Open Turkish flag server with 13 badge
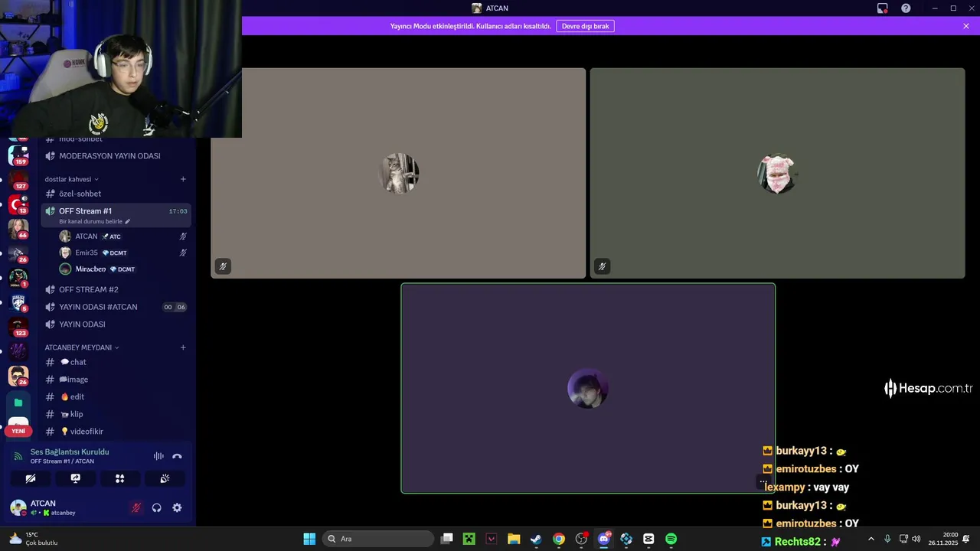 (18, 204)
